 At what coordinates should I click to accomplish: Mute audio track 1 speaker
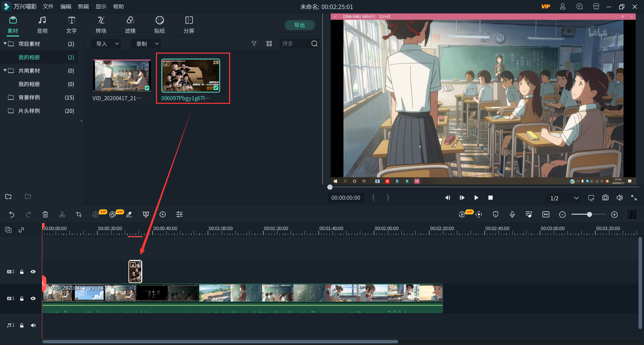point(33,325)
